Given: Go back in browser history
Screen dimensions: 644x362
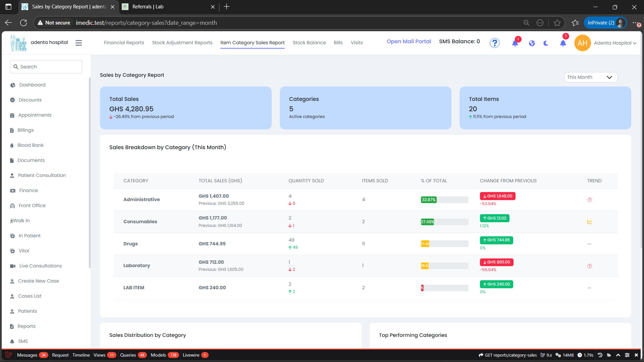Looking at the screenshot, I should tap(8, 23).
